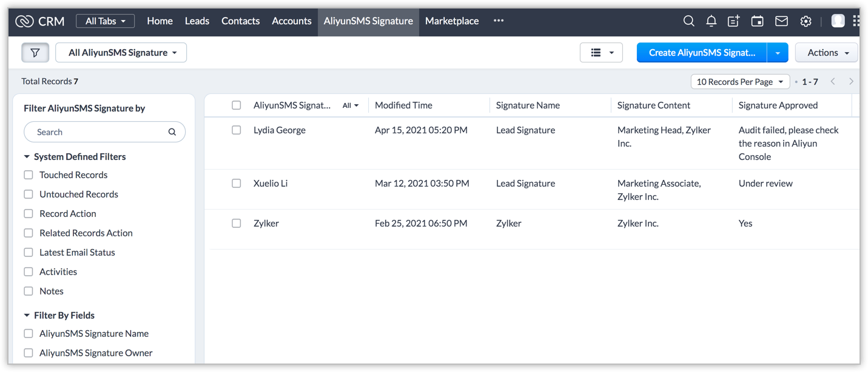This screenshot has width=868, height=372.
Task: Open the All AliyunSMS Signature view dropdown
Action: (x=121, y=53)
